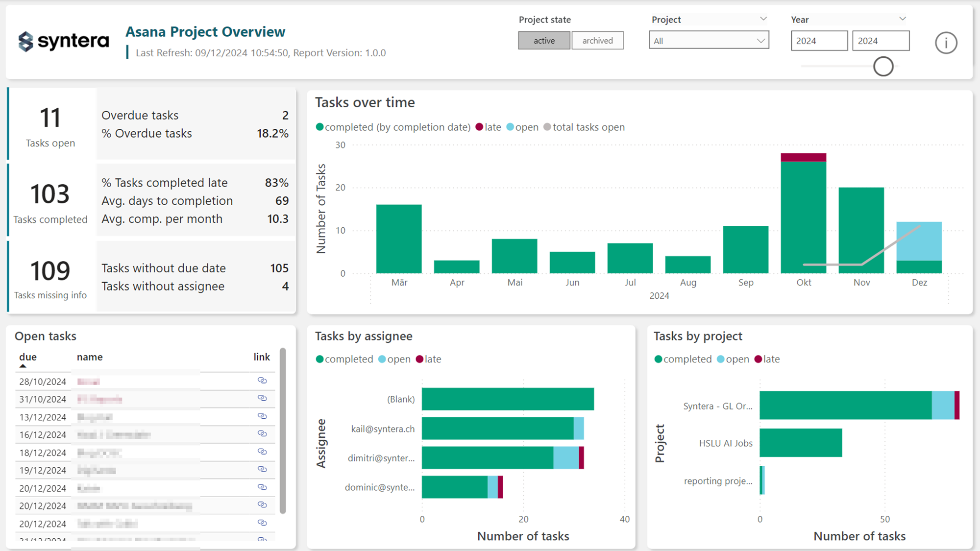Click the Year range slider handle
The height and width of the screenshot is (551, 980).
click(883, 67)
